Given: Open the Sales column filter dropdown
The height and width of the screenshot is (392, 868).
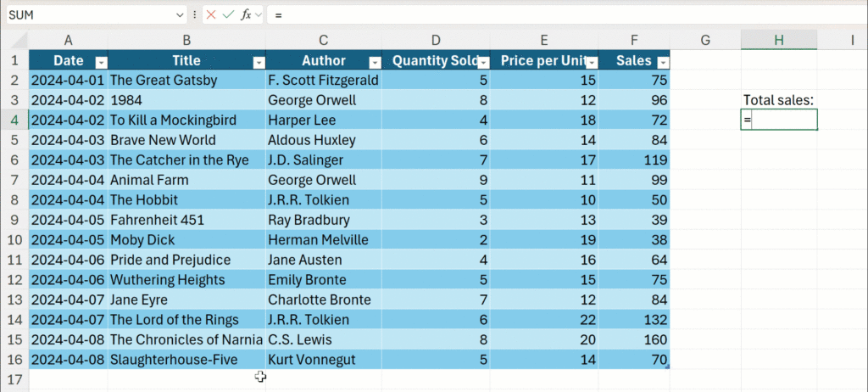Looking at the screenshot, I should [663, 62].
